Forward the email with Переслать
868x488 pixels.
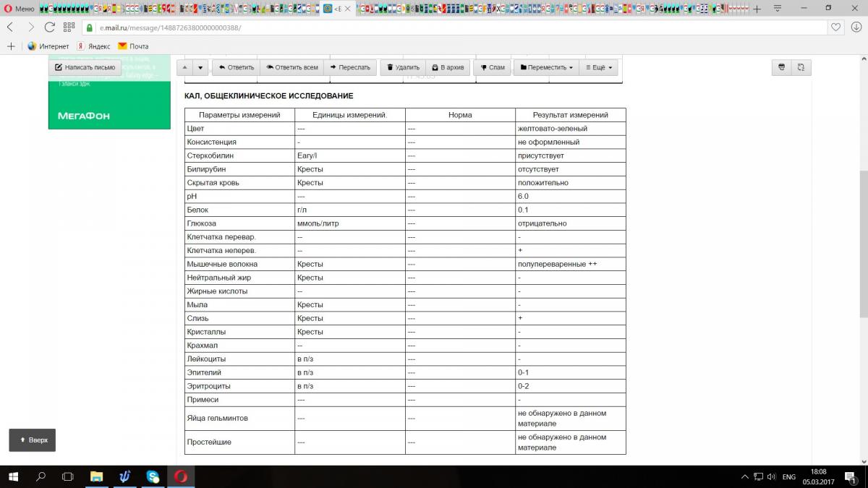point(349,67)
